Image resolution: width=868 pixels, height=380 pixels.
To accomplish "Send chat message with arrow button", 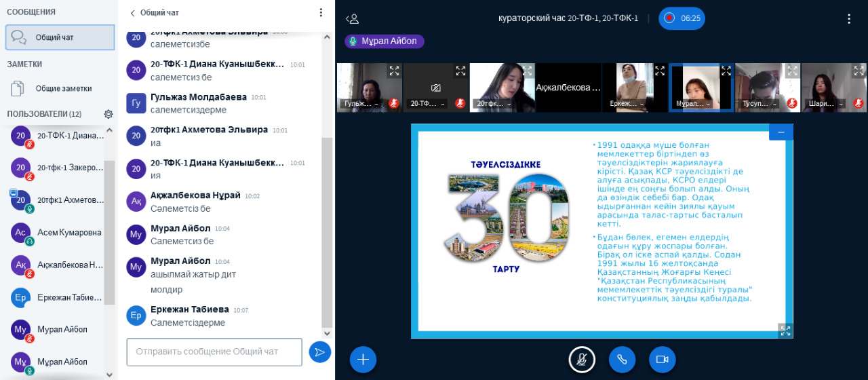I will tap(319, 351).
